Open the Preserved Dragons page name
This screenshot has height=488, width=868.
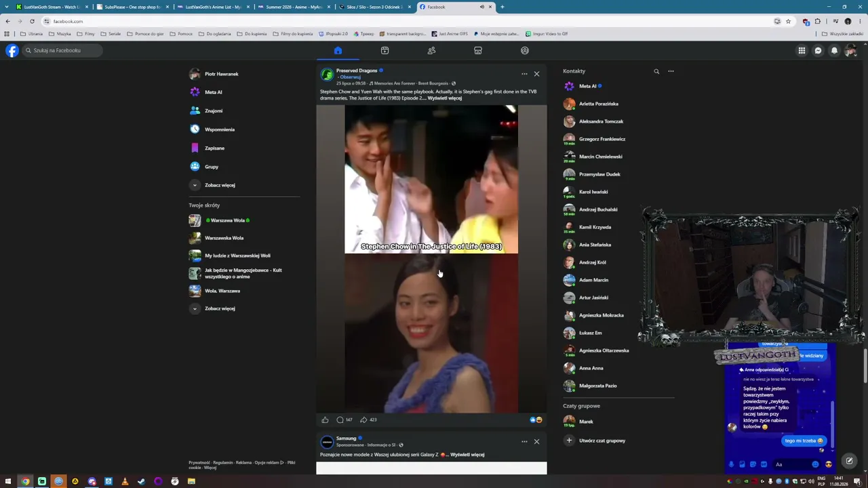357,70
